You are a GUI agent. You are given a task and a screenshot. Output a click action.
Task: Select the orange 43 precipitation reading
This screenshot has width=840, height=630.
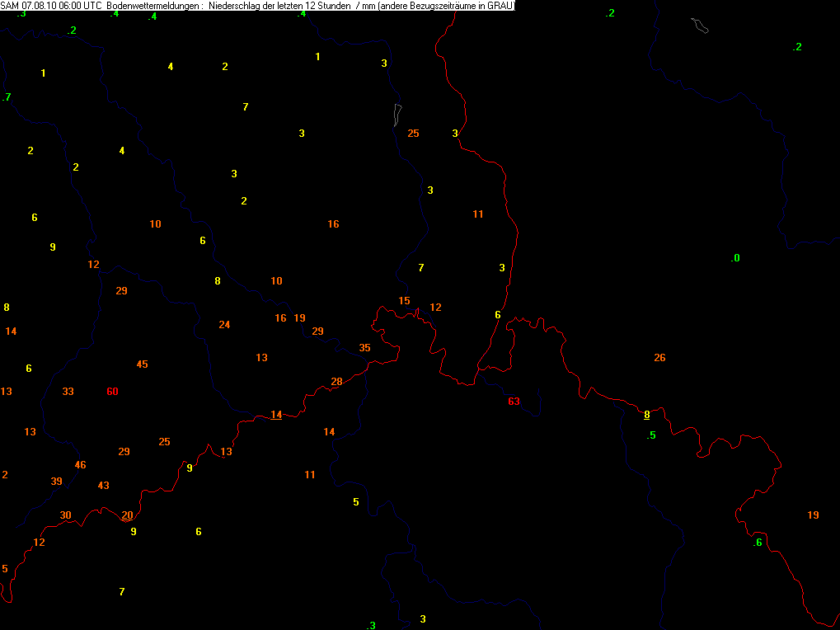click(x=103, y=486)
